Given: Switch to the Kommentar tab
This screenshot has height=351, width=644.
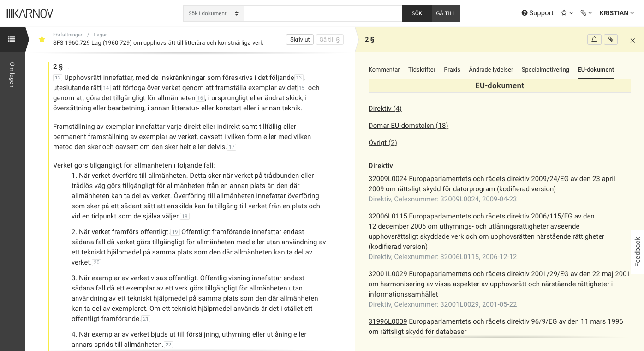Looking at the screenshot, I should point(384,70).
